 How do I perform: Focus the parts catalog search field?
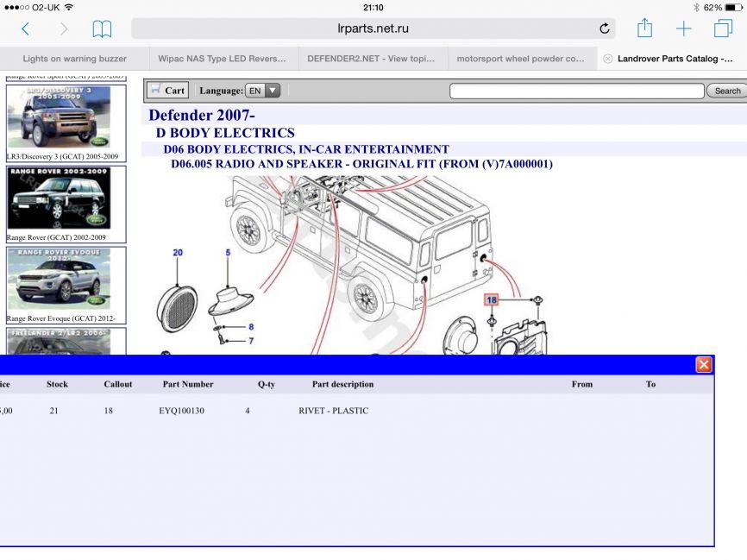tap(577, 91)
